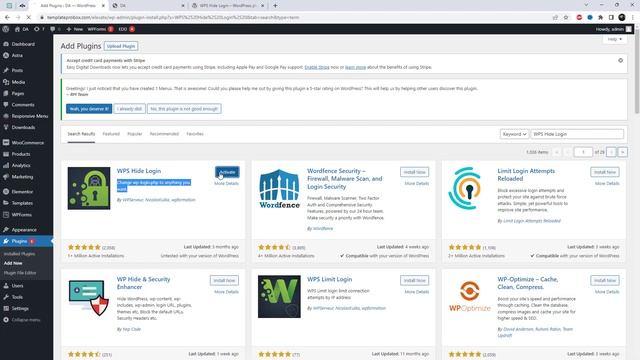This screenshot has width=640, height=360.
Task: Open the Keyword search type dropdown
Action: pyautogui.click(x=514, y=134)
